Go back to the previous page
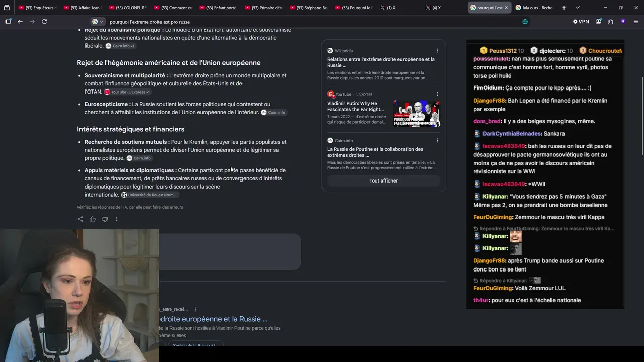644x362 pixels. coord(20,22)
